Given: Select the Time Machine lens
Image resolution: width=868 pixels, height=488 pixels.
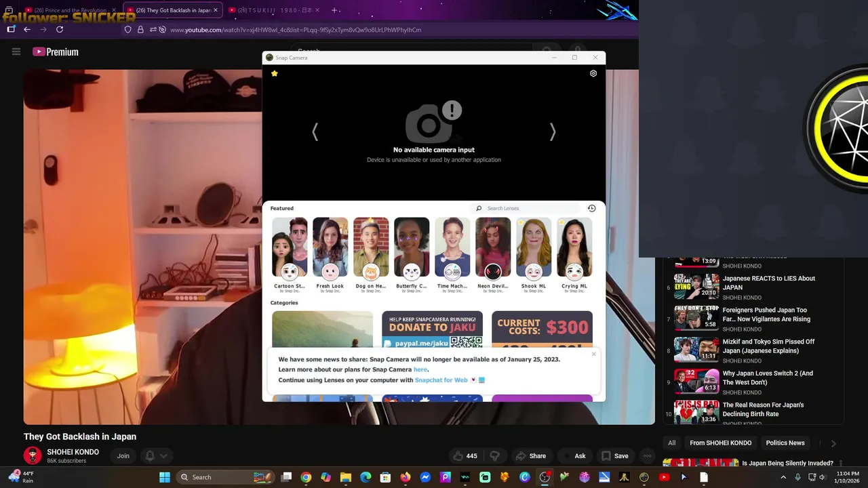Looking at the screenshot, I should [452, 254].
